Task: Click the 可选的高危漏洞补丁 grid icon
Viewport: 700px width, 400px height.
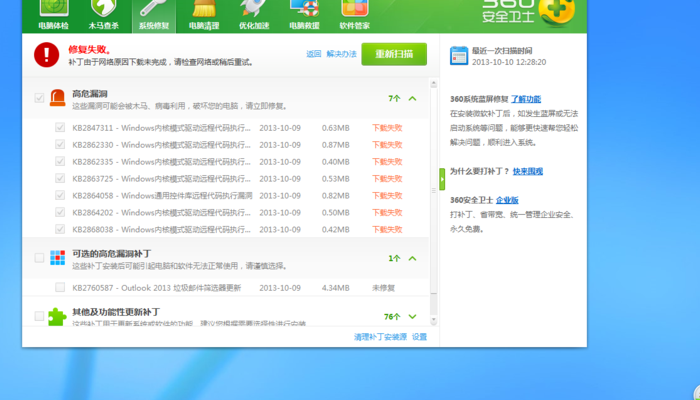Action: [58, 258]
